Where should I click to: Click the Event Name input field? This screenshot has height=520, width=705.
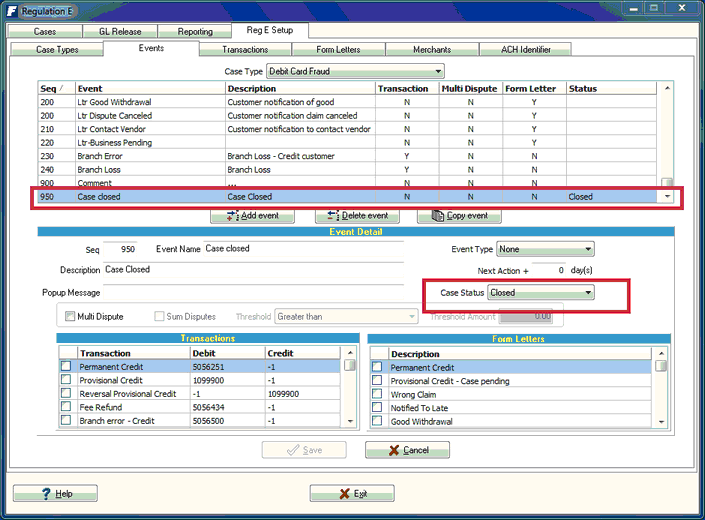pyautogui.click(x=303, y=249)
